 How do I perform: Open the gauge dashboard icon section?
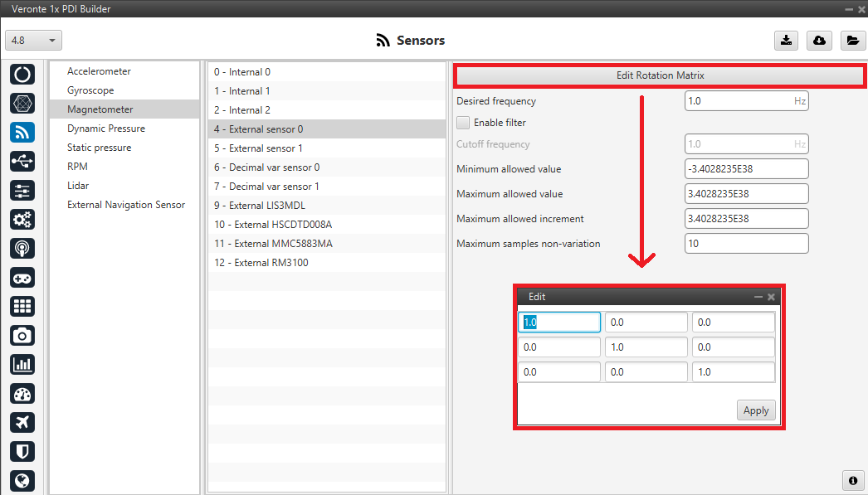(22, 394)
